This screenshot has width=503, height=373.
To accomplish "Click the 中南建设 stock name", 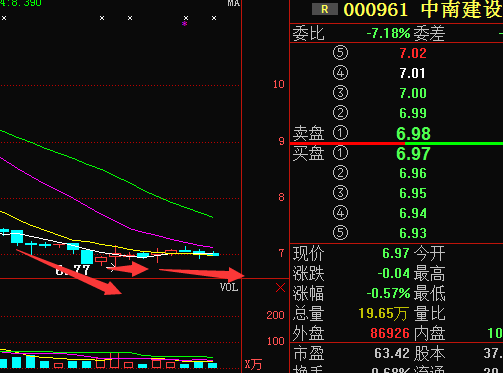I will (x=462, y=10).
